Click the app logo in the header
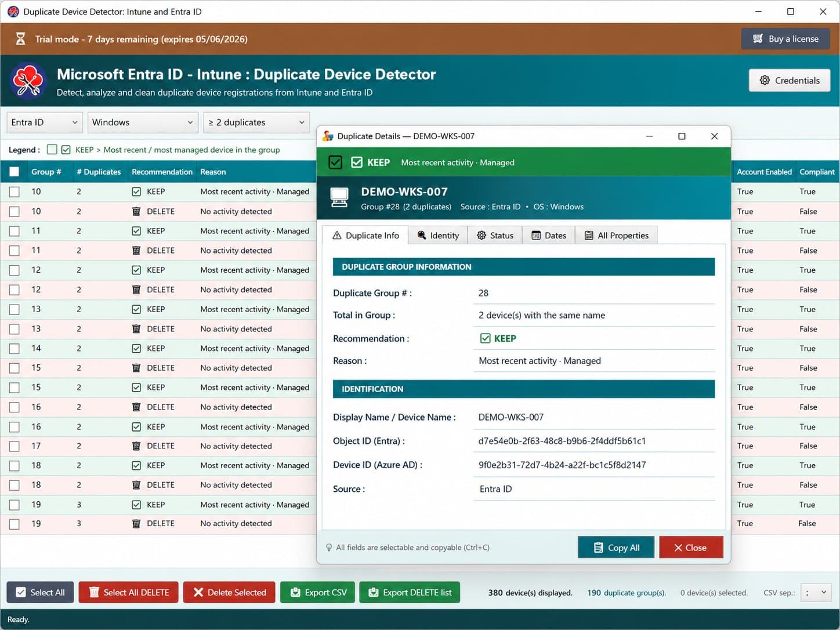This screenshot has height=630, width=840. coord(28,81)
